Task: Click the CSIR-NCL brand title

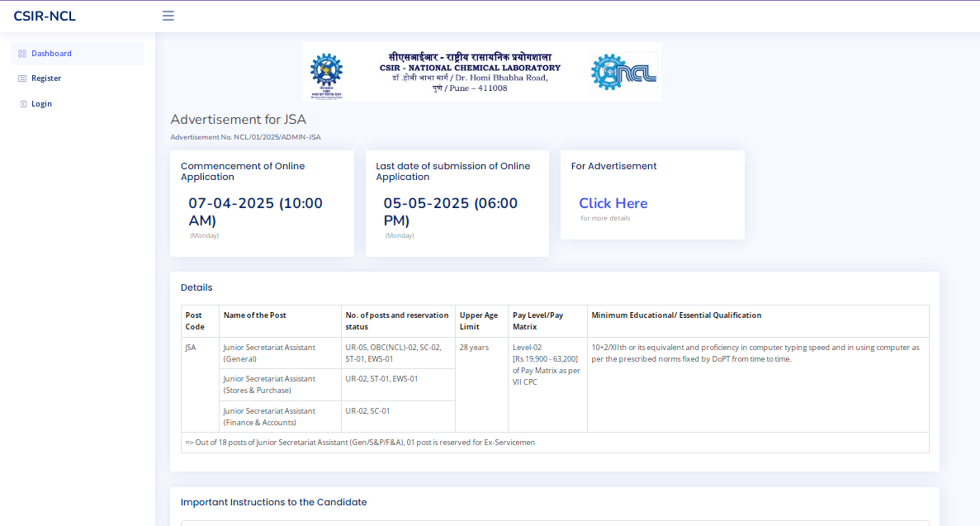Action: [x=45, y=16]
